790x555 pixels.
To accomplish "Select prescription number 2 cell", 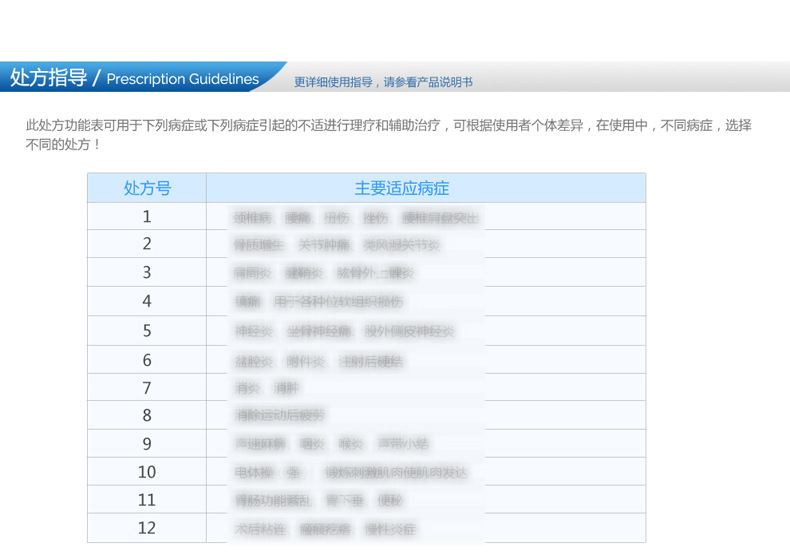I will [147, 244].
